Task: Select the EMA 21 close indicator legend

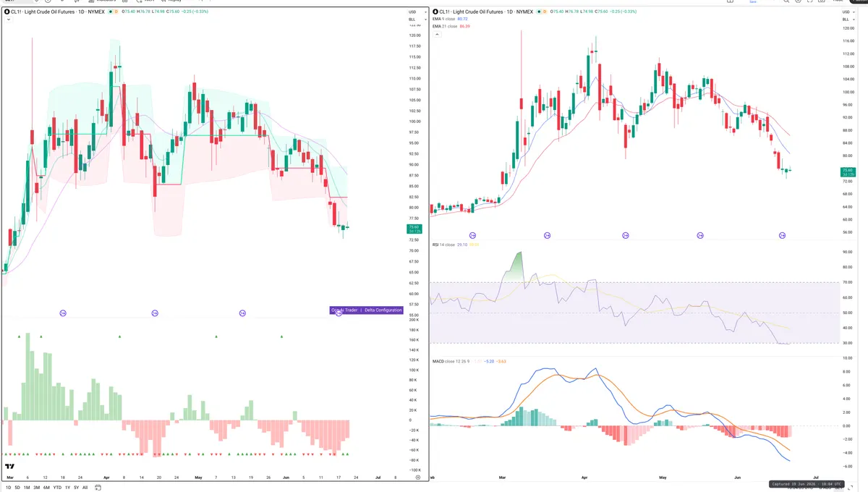Action: [451, 27]
